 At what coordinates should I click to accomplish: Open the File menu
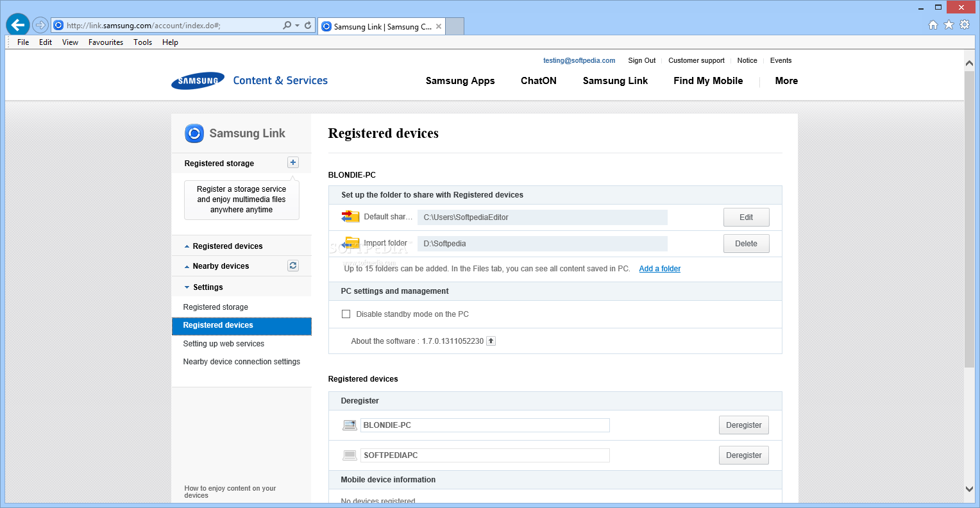pos(23,42)
